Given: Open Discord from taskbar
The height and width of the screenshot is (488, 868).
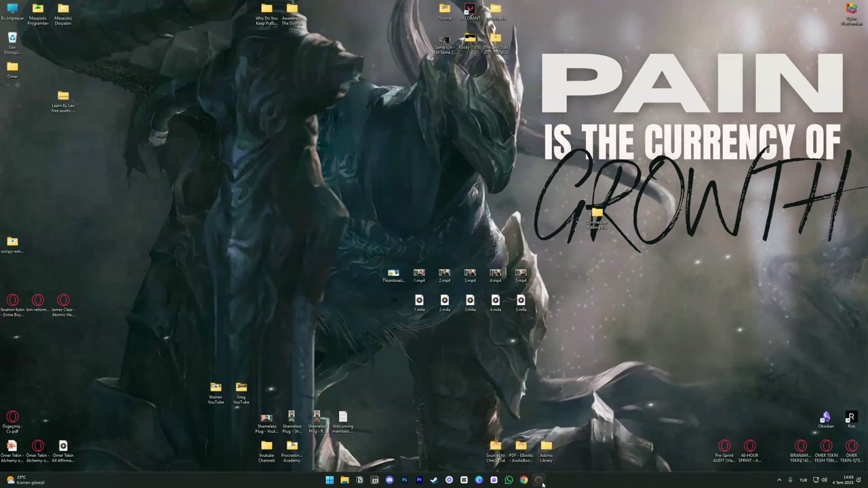Looking at the screenshot, I should [389, 480].
